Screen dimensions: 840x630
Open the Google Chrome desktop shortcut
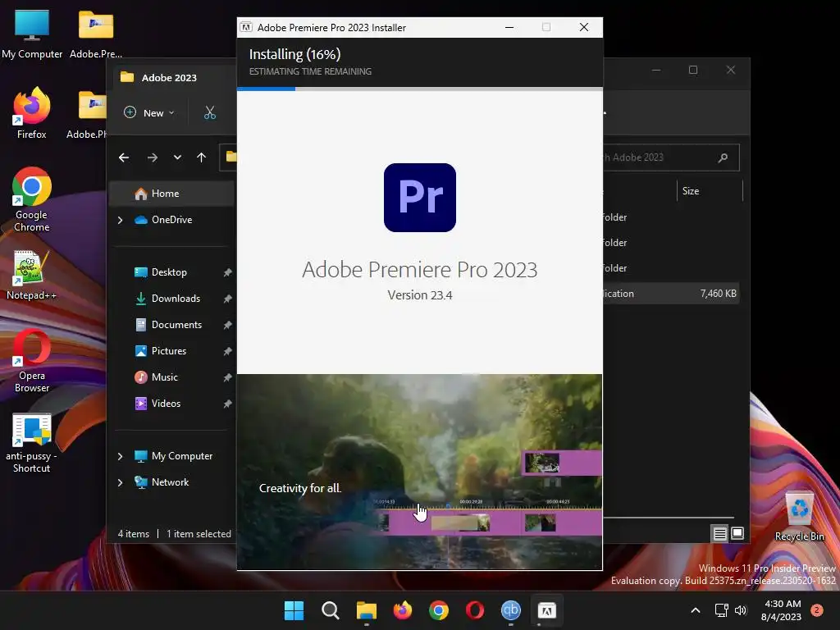click(32, 199)
